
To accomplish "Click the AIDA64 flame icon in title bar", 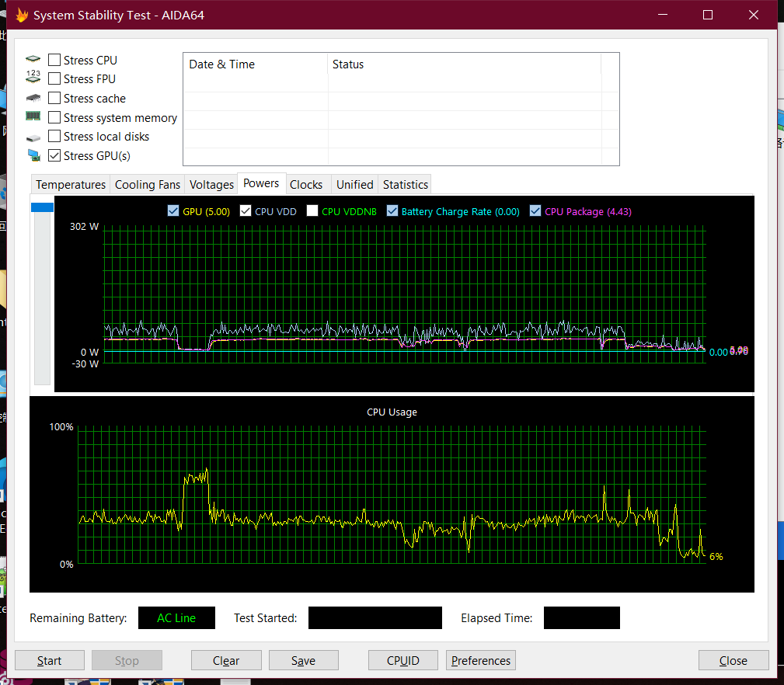I will tap(22, 15).
